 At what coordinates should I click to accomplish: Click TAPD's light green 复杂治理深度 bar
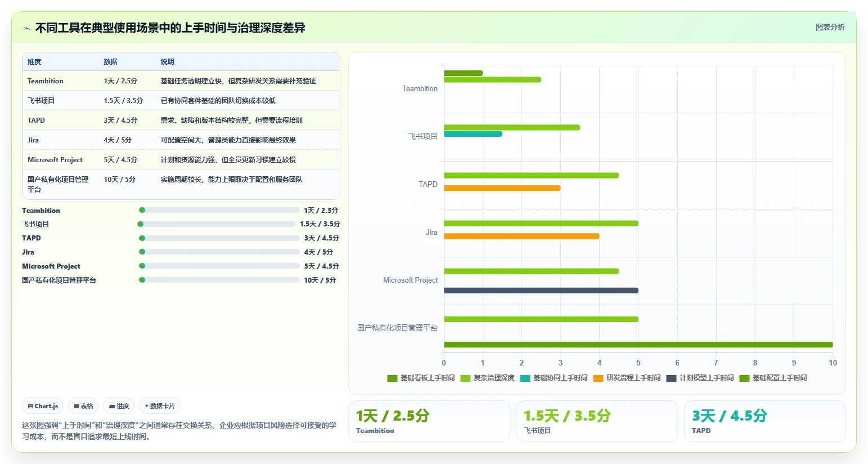point(532,175)
